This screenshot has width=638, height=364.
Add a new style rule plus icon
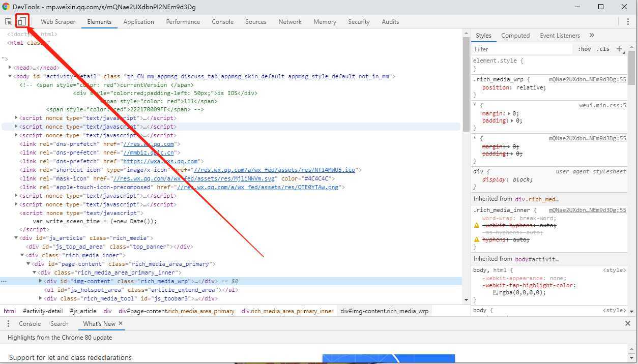click(x=619, y=49)
